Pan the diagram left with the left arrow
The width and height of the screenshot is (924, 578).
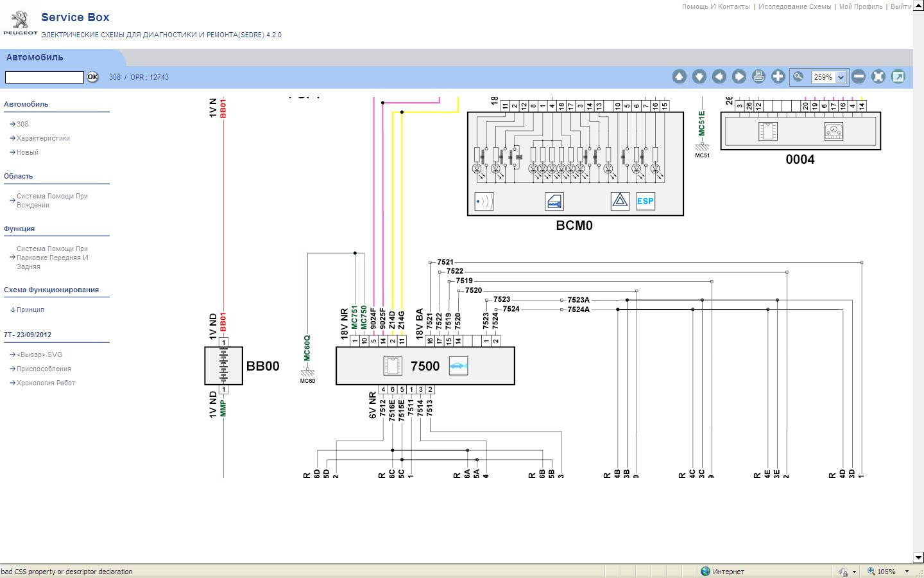(719, 76)
